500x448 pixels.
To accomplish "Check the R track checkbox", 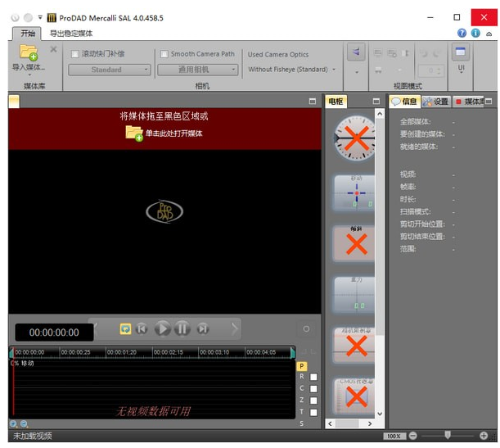I will pos(313,377).
